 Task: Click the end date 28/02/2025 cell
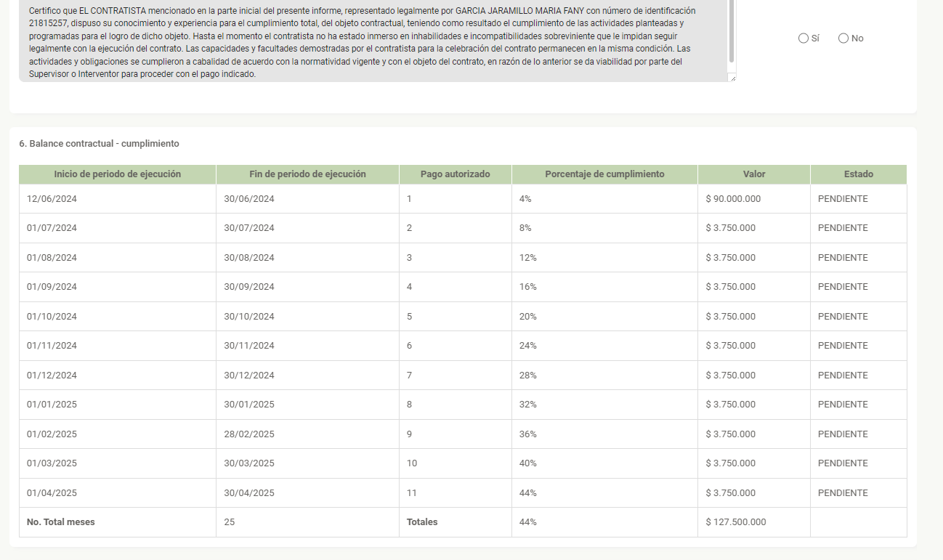(307, 434)
